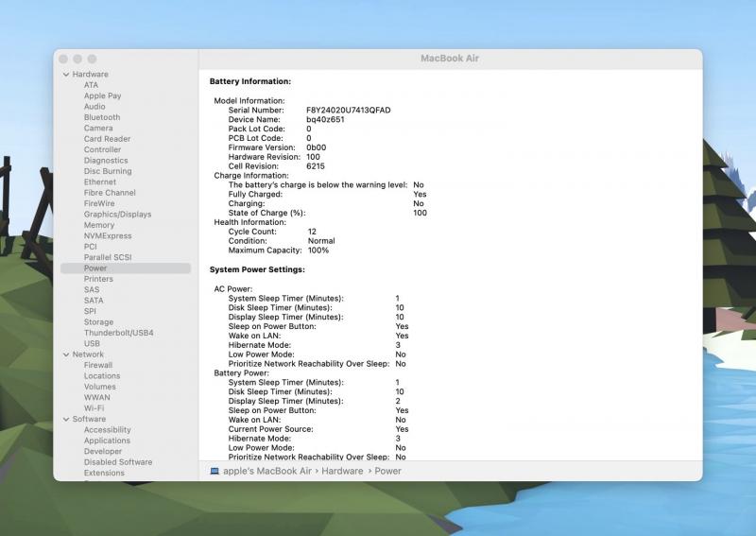756x536 pixels.
Task: Click the Cycle Count value 12
Action: 312,232
